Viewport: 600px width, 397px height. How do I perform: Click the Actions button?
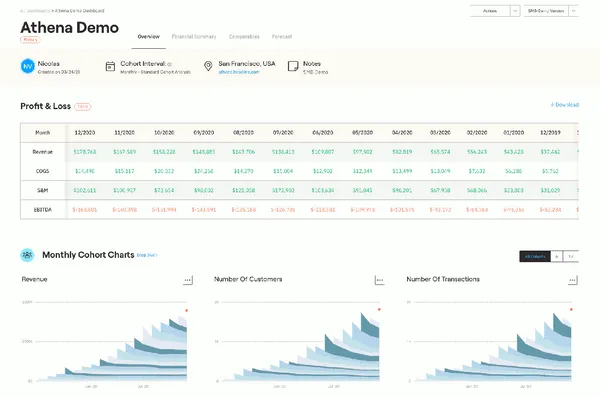coord(490,11)
